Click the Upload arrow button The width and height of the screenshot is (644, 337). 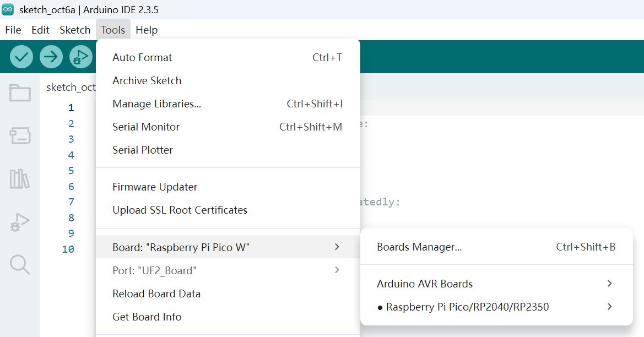[x=51, y=57]
